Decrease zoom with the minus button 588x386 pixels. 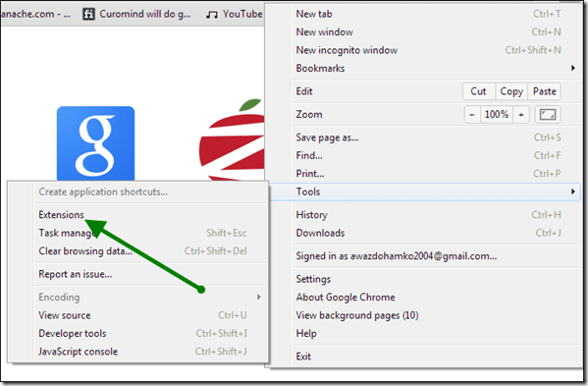click(x=472, y=114)
